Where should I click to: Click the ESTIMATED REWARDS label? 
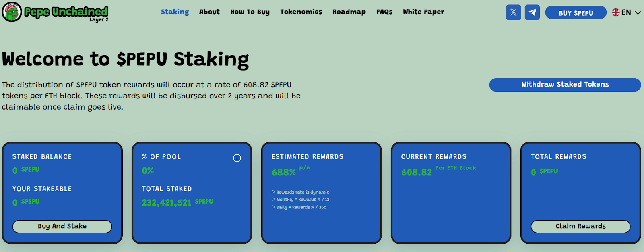point(307,157)
